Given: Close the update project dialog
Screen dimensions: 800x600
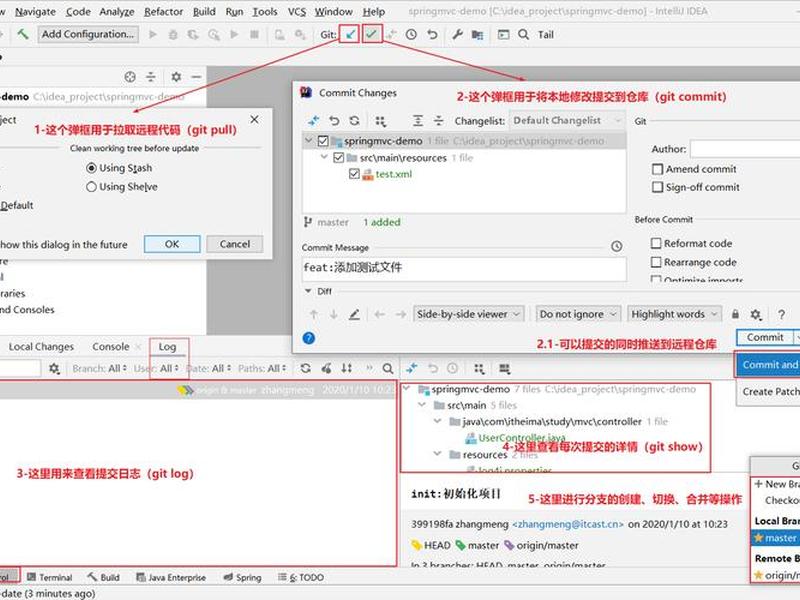Looking at the screenshot, I should (x=255, y=119).
